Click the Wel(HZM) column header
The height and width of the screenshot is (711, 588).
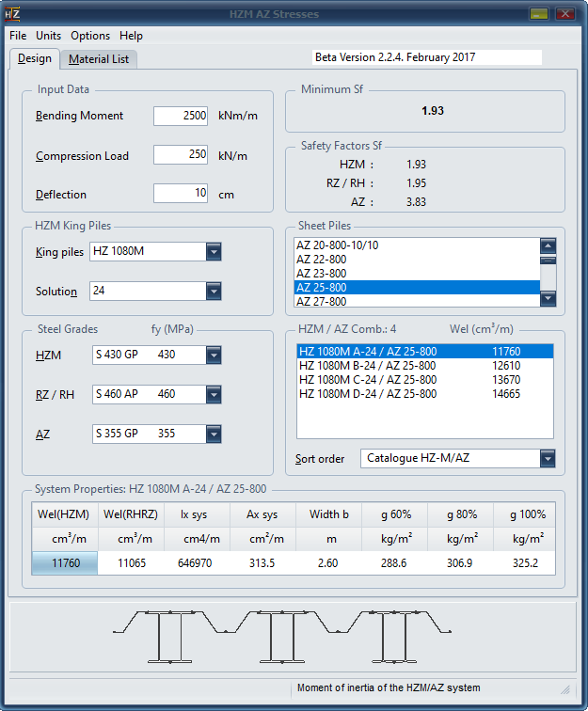(x=65, y=514)
